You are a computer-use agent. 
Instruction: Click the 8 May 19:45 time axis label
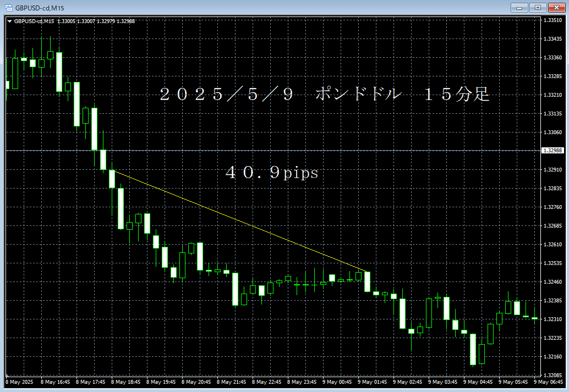[161, 382]
